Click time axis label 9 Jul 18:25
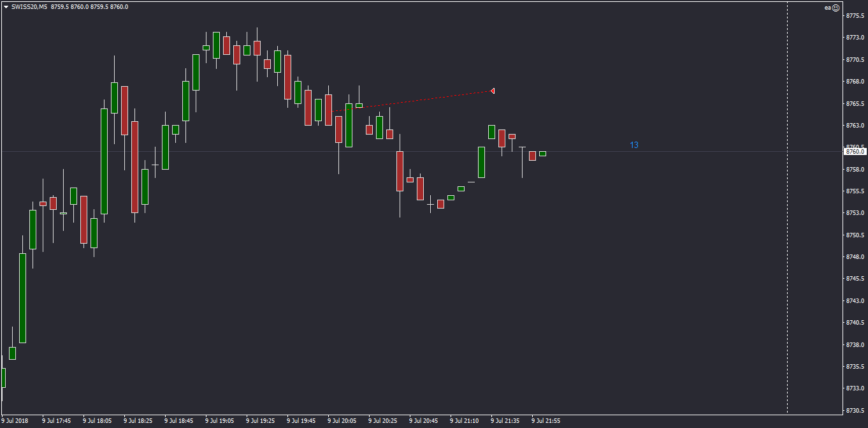Screen dimensions: 868x428 138,421
